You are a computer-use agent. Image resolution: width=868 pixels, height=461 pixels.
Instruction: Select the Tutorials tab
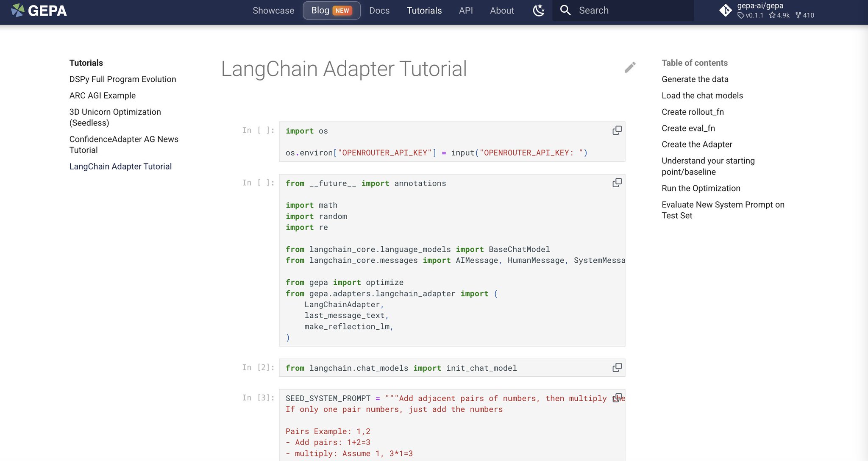coord(424,11)
